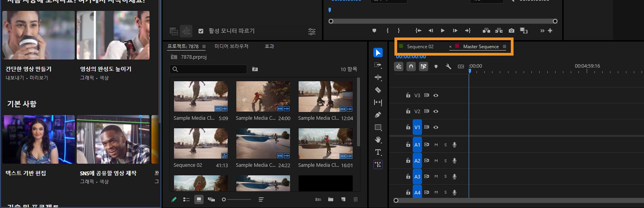Toggle Snap magnet in the timeline
The height and width of the screenshot is (208, 644).
pyautogui.click(x=411, y=66)
